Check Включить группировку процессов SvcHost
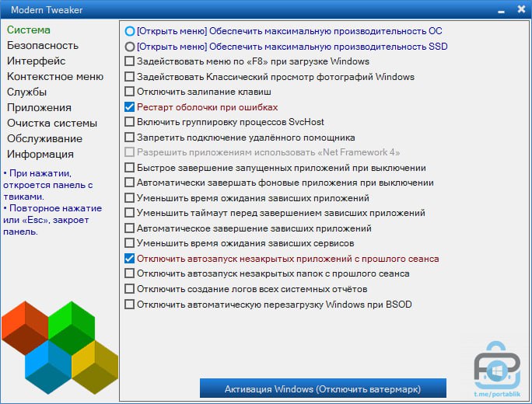Viewport: 532px width, 404px height. (129, 122)
